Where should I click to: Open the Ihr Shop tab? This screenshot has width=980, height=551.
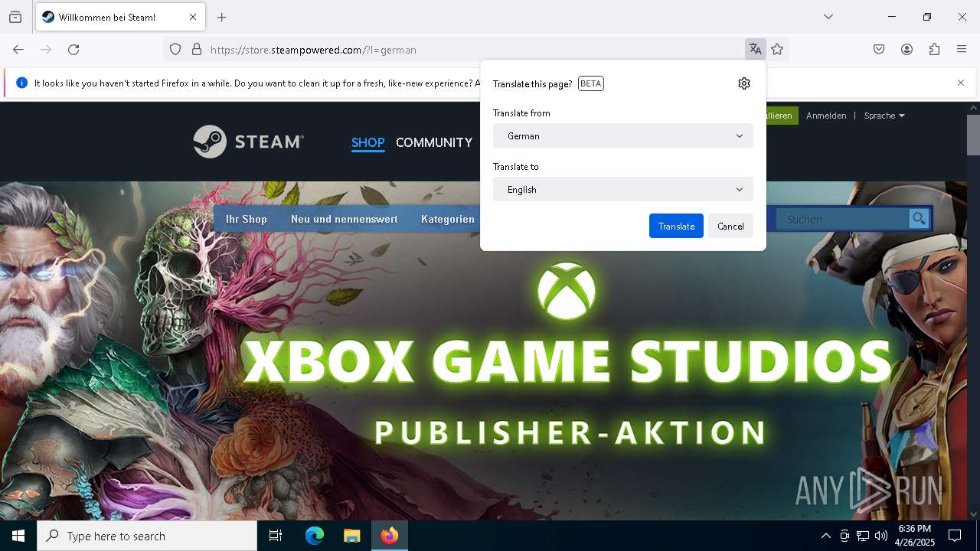(247, 219)
